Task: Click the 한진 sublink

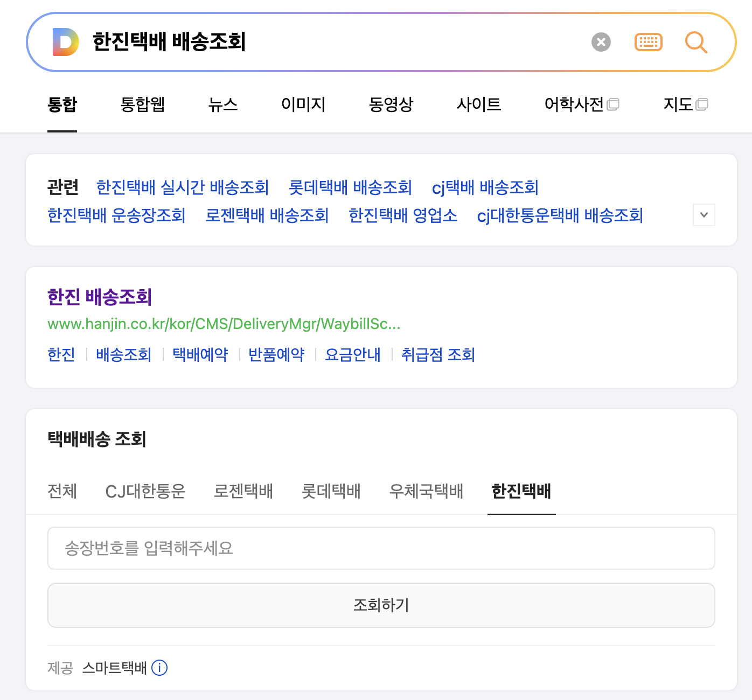Action: coord(61,354)
